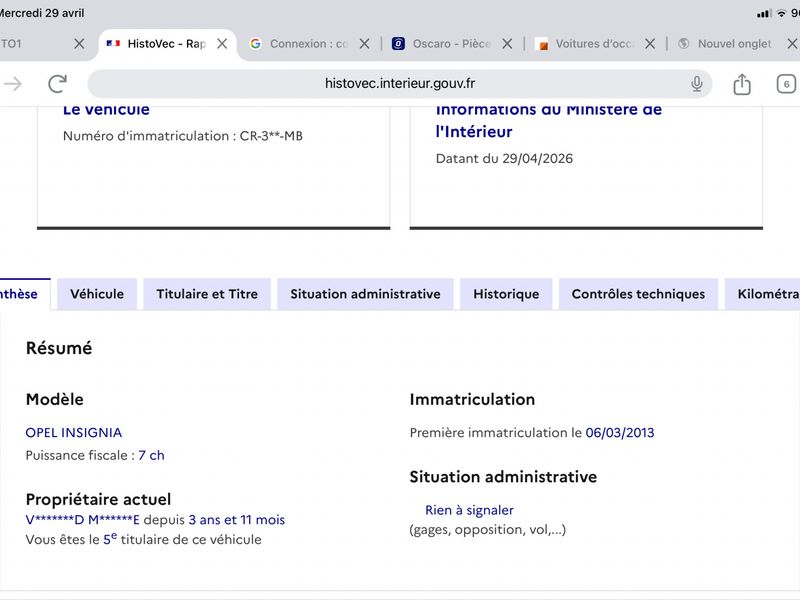The width and height of the screenshot is (800, 600).
Task: Open the Kilométrage tab at right edge
Action: (x=762, y=294)
